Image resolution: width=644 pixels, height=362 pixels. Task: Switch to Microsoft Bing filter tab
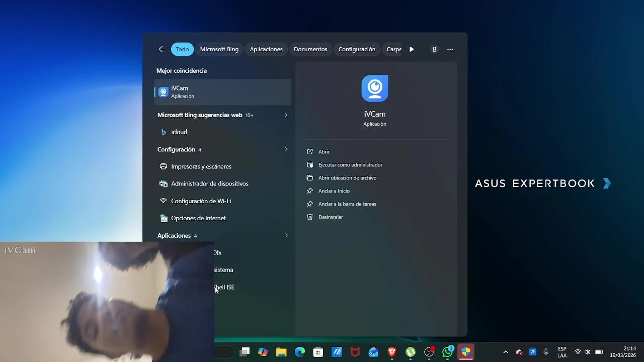click(219, 49)
